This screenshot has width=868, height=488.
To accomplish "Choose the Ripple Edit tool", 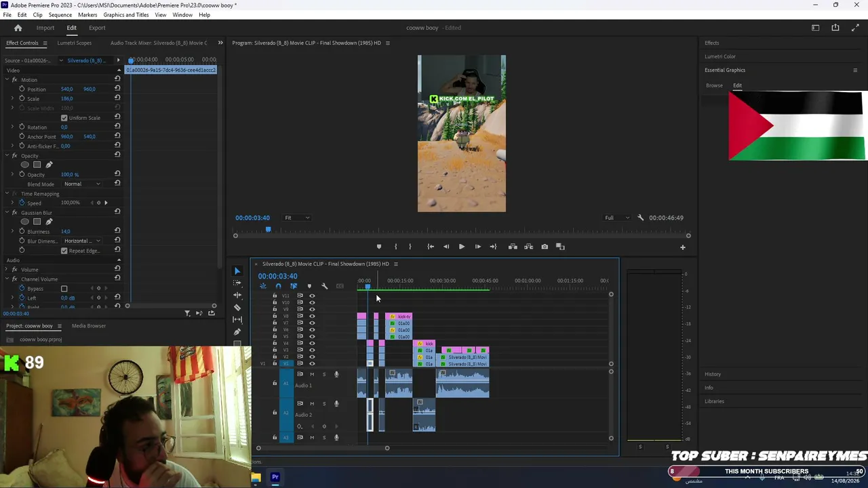I will pyautogui.click(x=237, y=296).
